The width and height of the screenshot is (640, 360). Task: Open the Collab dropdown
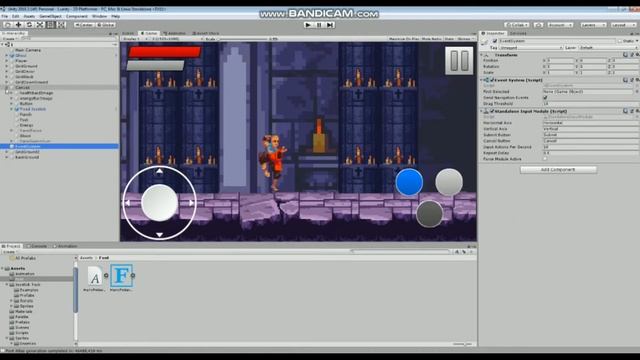tap(517, 25)
